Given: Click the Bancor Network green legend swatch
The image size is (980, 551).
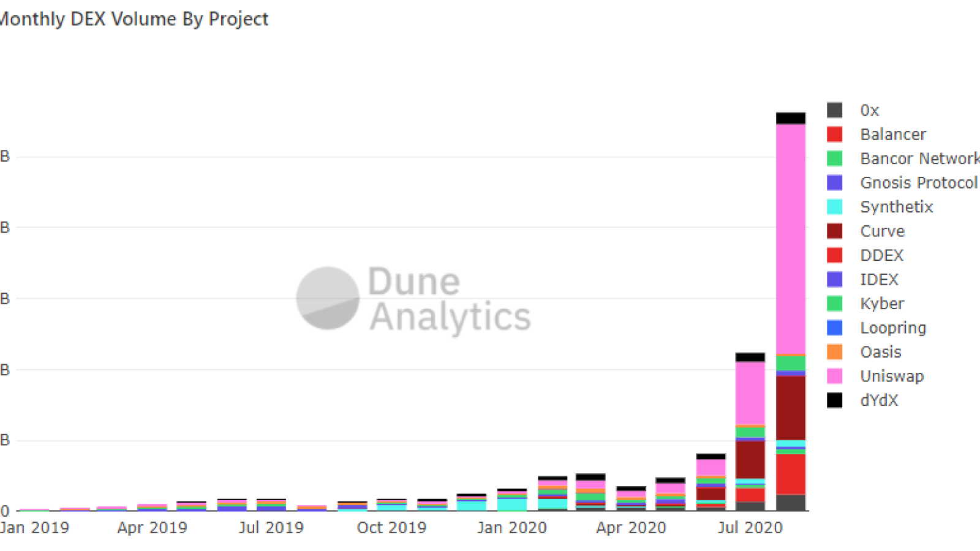Looking at the screenshot, I should click(x=834, y=159).
